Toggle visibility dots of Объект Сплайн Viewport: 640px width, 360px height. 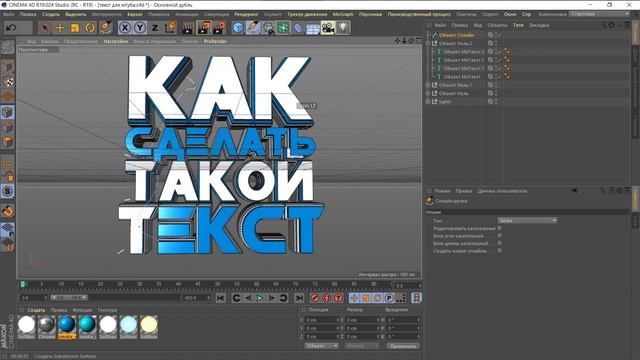pyautogui.click(x=496, y=35)
